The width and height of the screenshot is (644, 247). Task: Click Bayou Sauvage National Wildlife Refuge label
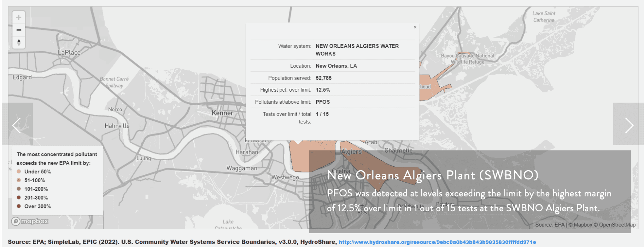(468, 59)
